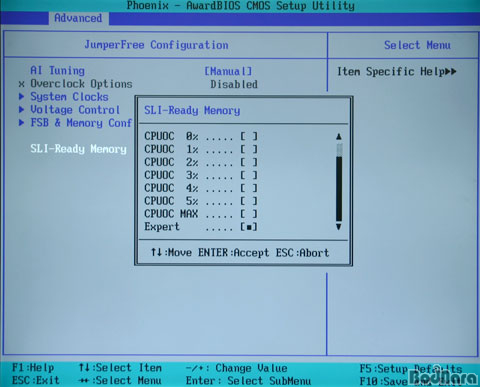Open the FSB & Memory Conf submenu
This screenshot has width=480, height=387.
(81, 123)
